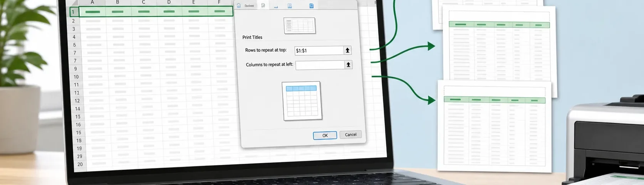
Task: Click the 'Print Titles' section label
Action: (x=252, y=37)
